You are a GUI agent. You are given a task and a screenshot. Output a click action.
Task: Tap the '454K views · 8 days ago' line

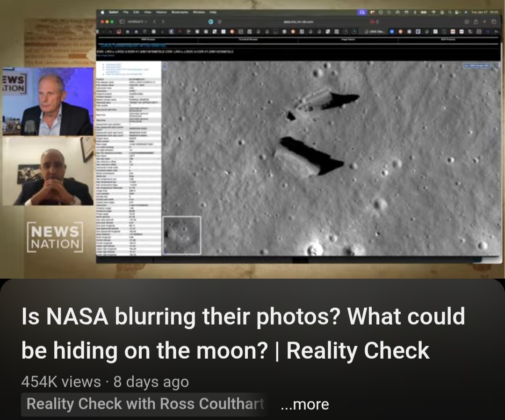tap(105, 382)
